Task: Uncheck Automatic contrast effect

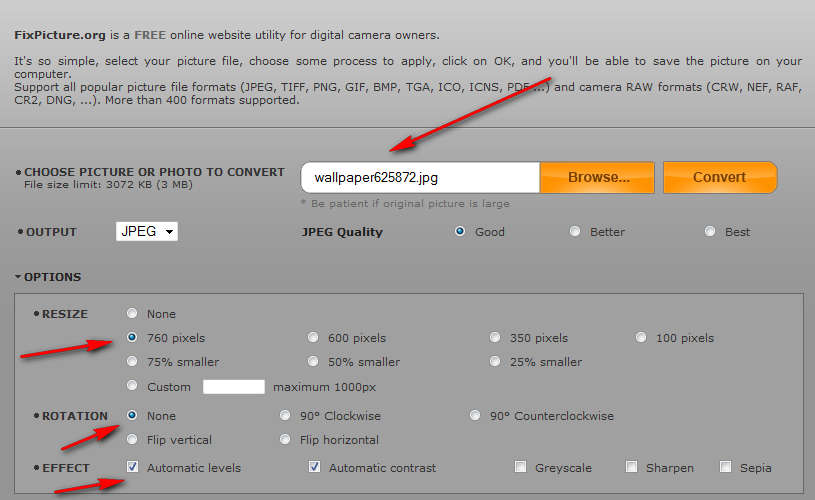Action: (314, 467)
